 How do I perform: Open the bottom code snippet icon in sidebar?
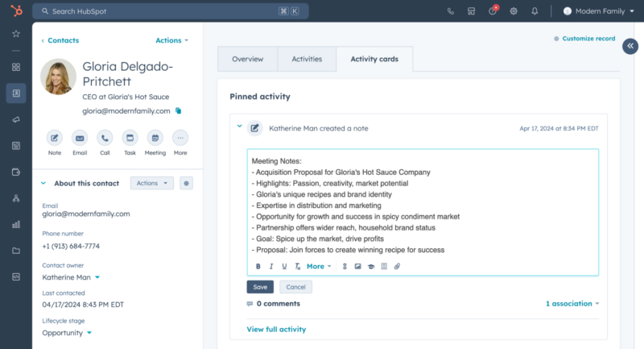[x=16, y=276]
